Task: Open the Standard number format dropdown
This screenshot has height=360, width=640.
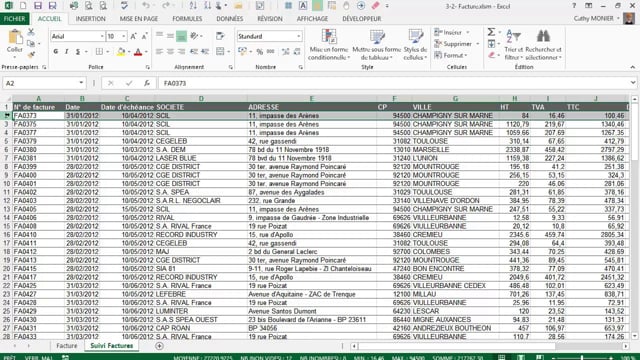Action: 299,36
